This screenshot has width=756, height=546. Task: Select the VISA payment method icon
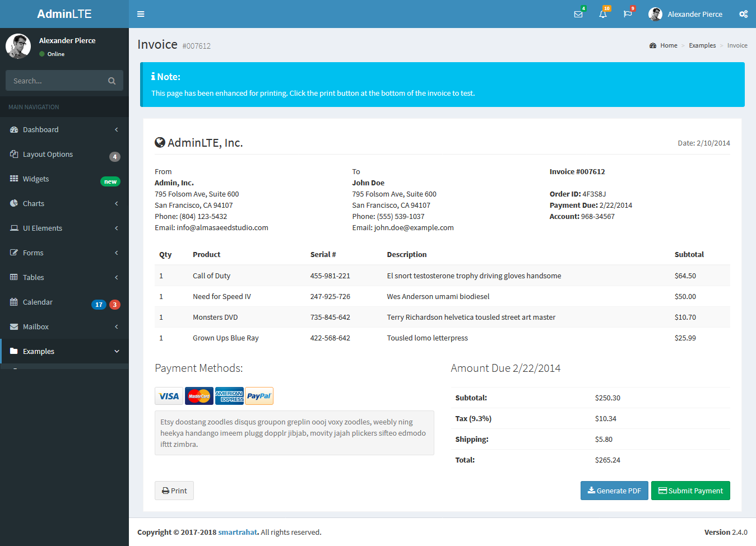coord(169,396)
